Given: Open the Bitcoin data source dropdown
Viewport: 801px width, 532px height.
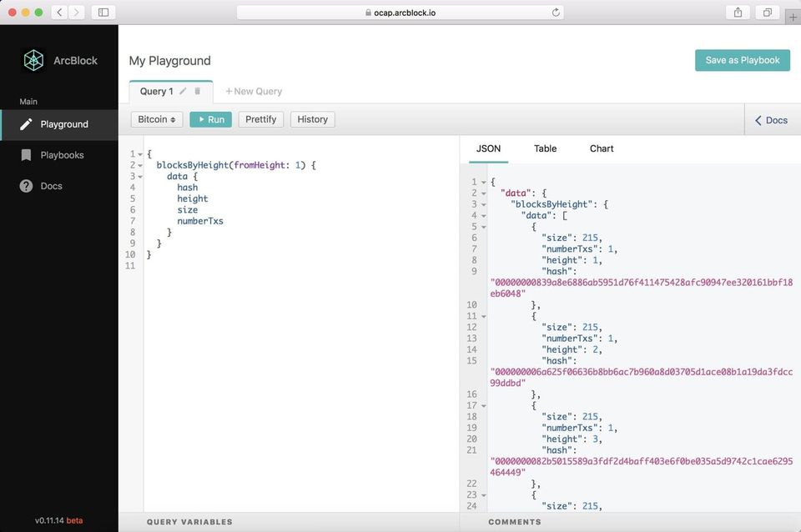Looking at the screenshot, I should (x=157, y=119).
